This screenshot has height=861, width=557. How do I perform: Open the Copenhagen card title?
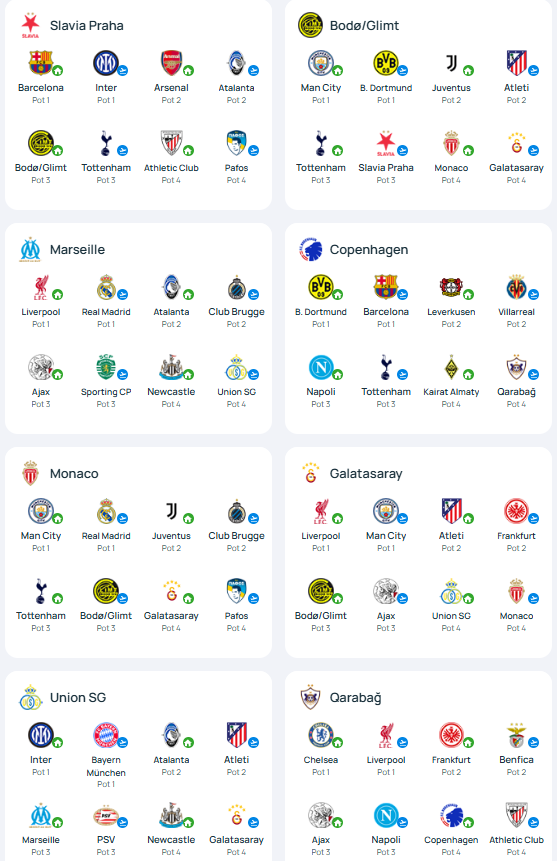369,249
